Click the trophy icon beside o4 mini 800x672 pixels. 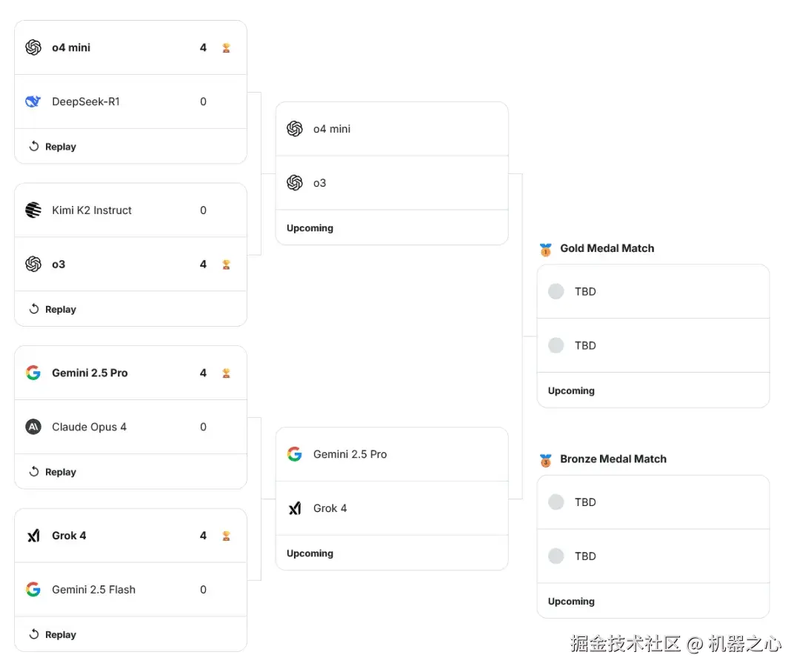click(226, 48)
